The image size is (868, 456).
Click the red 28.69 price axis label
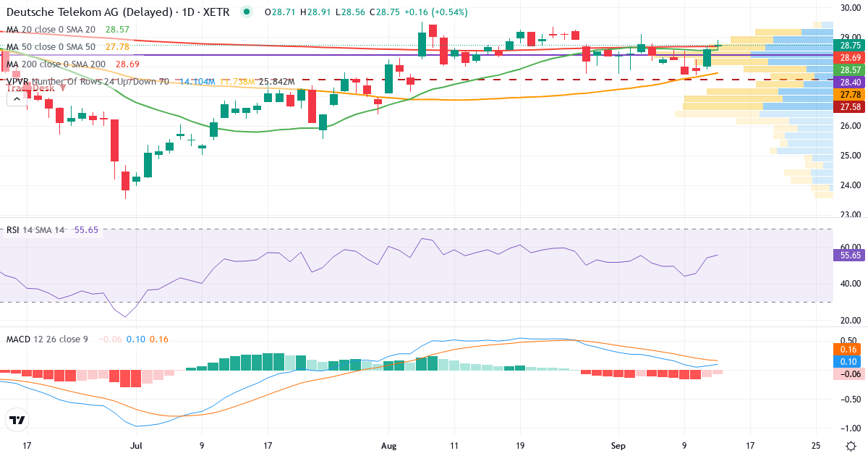[x=850, y=57]
